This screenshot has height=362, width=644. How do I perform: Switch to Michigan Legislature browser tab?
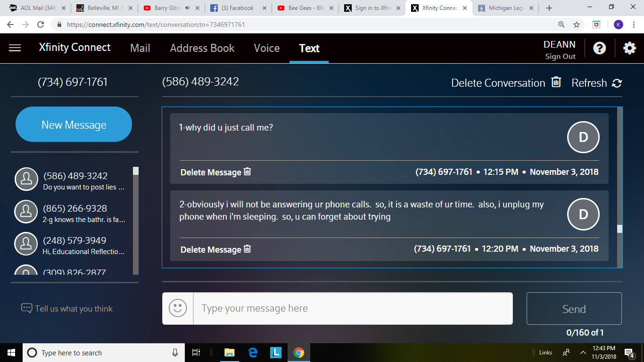506,8
